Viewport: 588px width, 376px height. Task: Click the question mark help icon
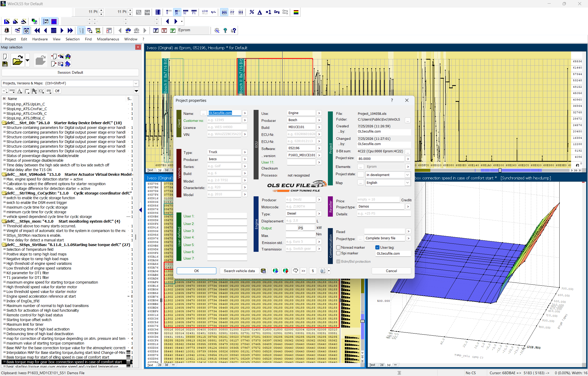225,30
